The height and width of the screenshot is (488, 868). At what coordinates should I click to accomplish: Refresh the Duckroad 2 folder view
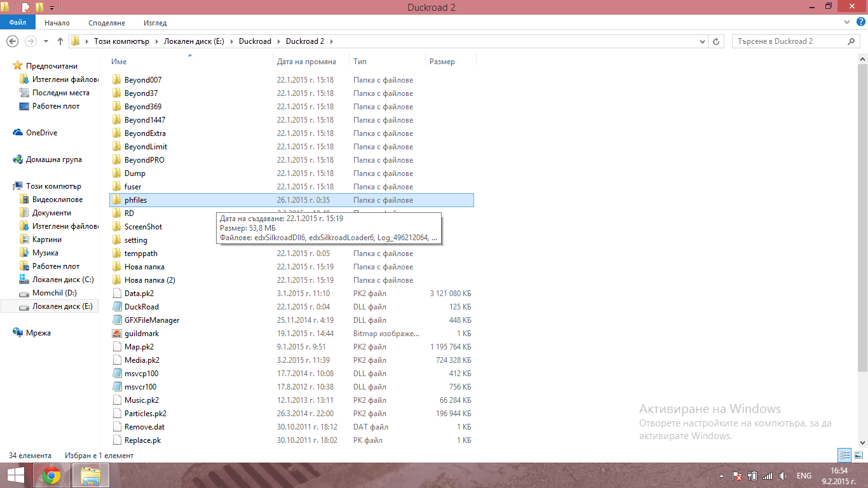point(717,41)
